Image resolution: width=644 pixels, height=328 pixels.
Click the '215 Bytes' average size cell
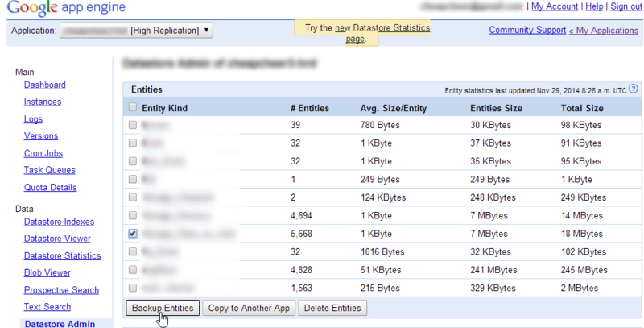coord(380,288)
